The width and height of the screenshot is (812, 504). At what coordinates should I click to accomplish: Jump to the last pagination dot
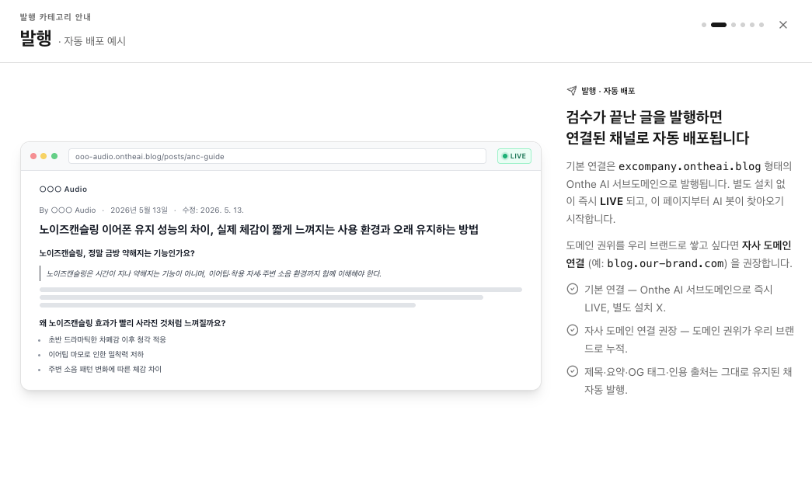point(761,25)
